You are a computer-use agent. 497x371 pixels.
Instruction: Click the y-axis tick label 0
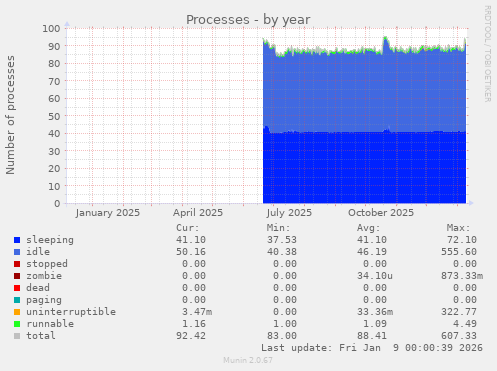58,203
